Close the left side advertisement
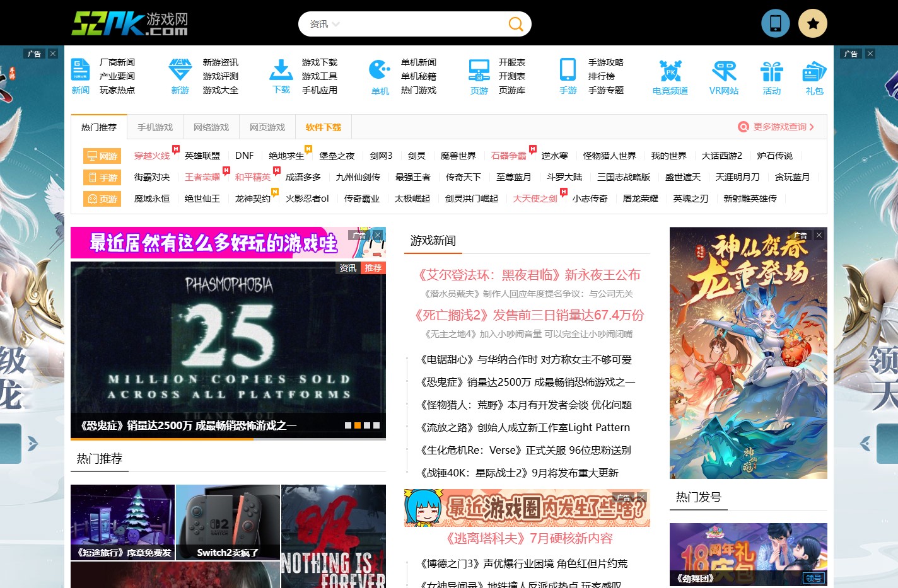898x588 pixels. pyautogui.click(x=53, y=54)
